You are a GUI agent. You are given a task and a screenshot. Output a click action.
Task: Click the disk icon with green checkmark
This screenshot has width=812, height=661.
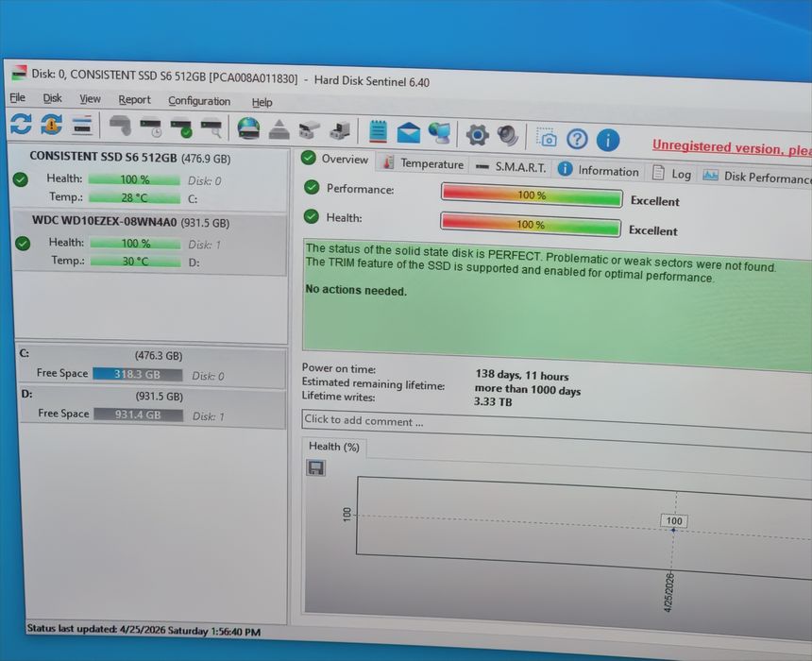tap(182, 128)
